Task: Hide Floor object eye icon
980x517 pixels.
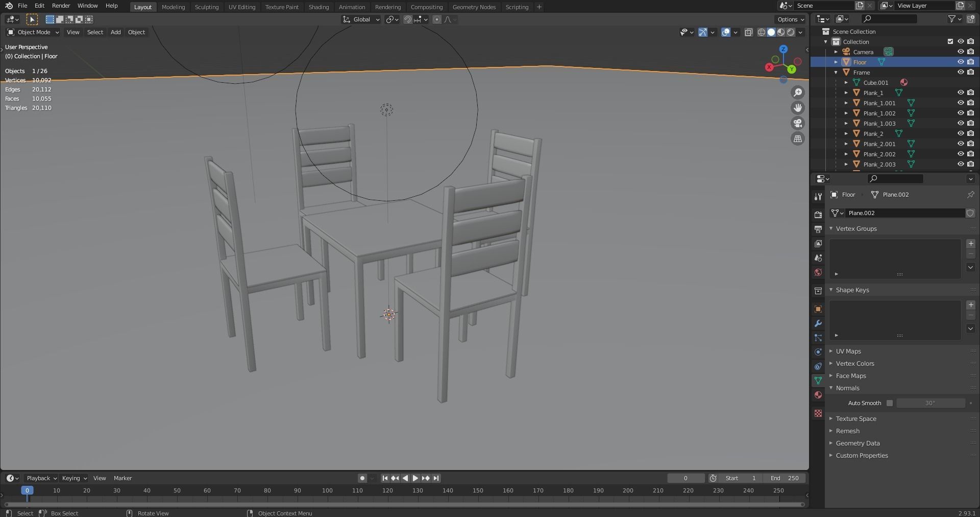Action: click(x=960, y=62)
